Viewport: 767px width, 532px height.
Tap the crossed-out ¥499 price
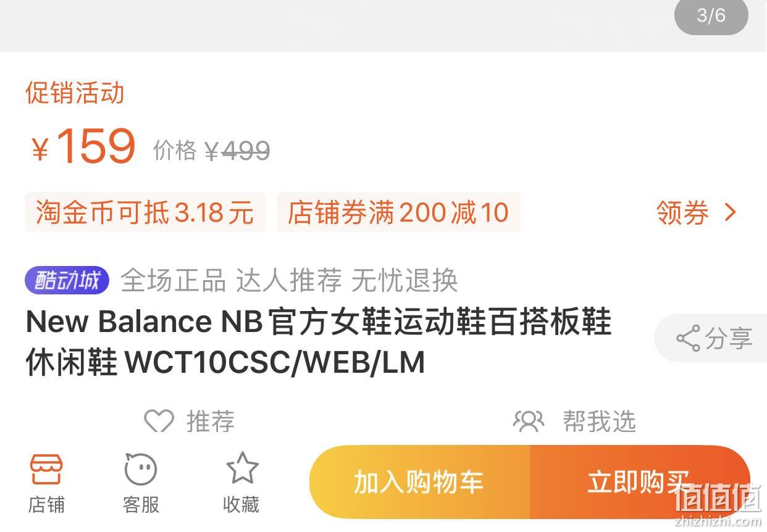(238, 151)
